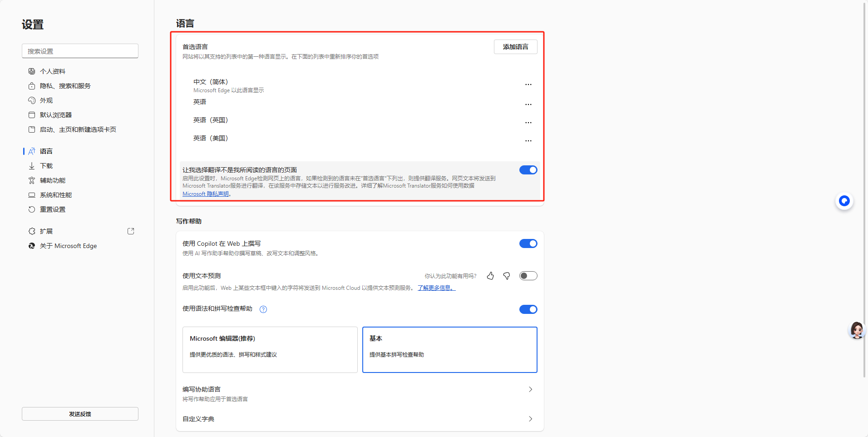
Task: Enable the 使用文本预测 text prediction toggle
Action: point(528,275)
